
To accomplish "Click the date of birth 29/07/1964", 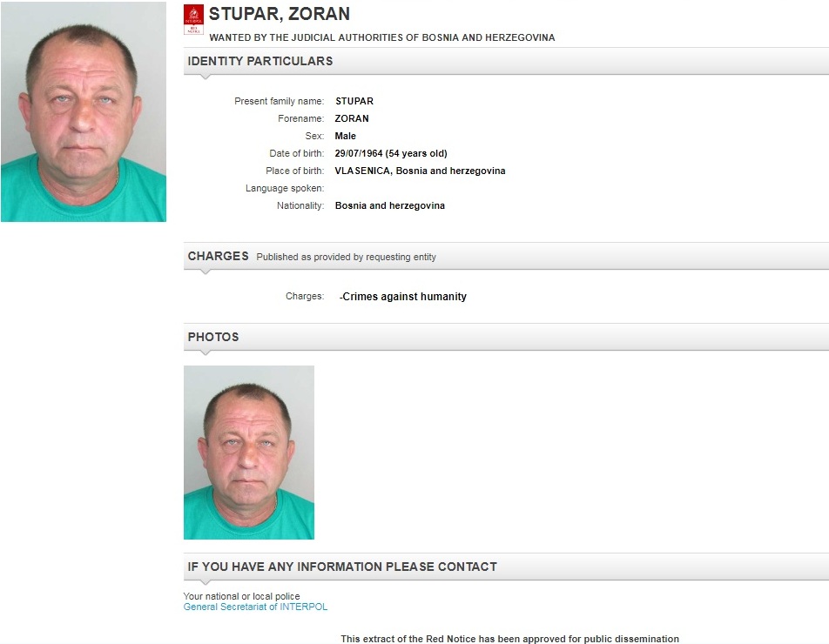I will click(x=359, y=153).
